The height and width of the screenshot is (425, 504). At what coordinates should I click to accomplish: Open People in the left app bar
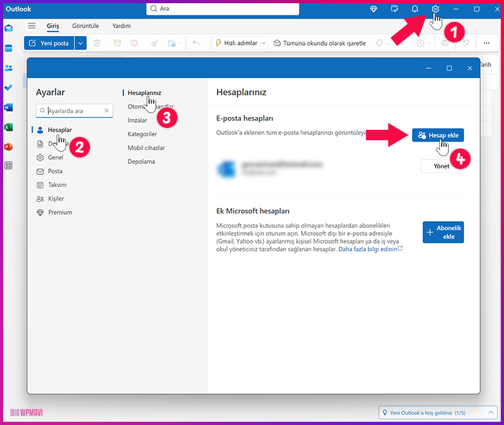[9, 68]
